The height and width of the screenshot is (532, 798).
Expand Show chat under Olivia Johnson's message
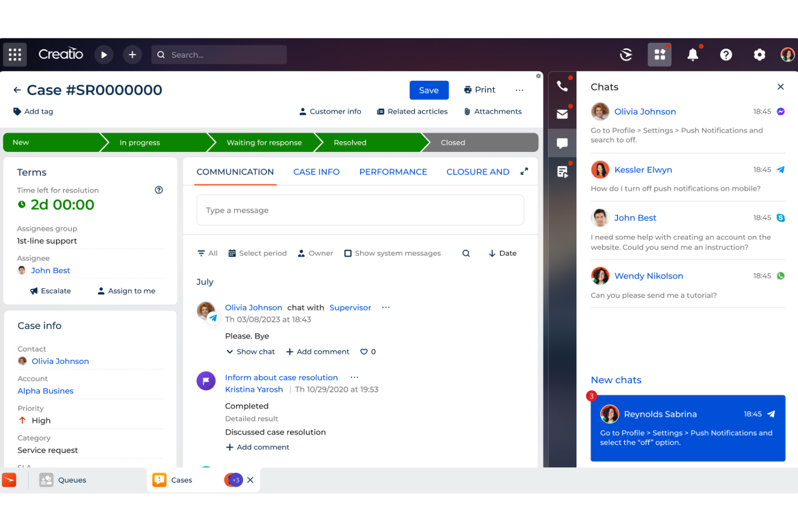(x=250, y=351)
